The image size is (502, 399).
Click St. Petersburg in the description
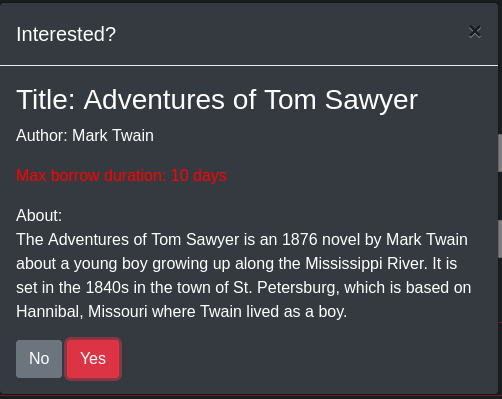[286, 287]
